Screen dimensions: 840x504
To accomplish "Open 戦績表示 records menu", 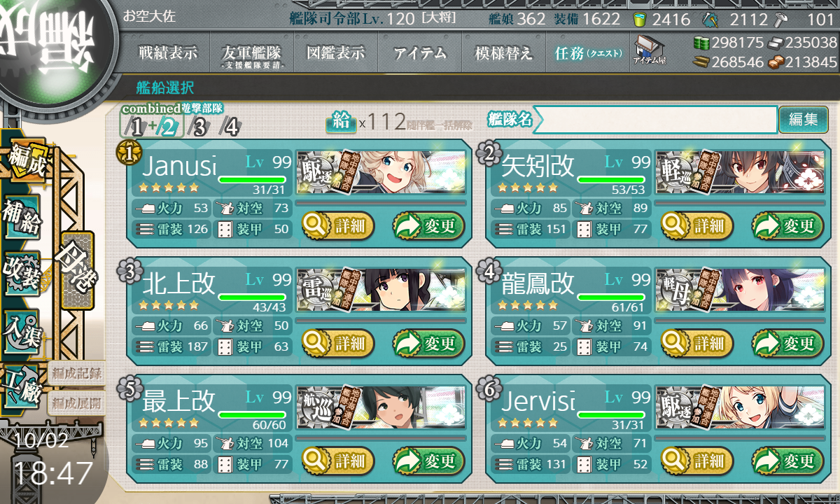I will click(168, 53).
